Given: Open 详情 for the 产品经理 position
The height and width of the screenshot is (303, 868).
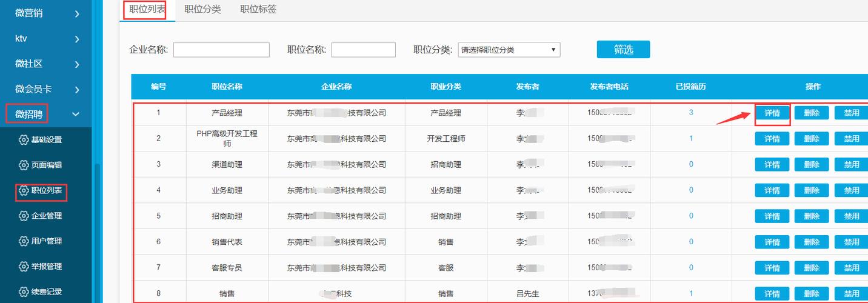Looking at the screenshot, I should pos(772,113).
